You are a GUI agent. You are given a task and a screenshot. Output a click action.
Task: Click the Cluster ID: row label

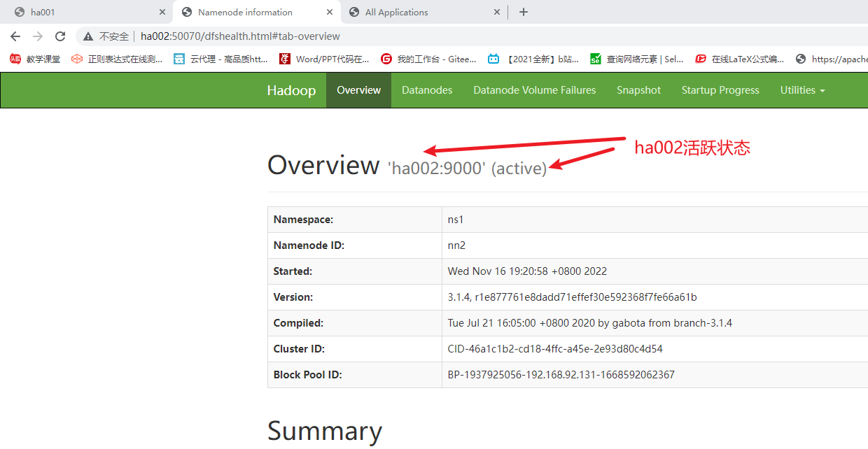299,349
